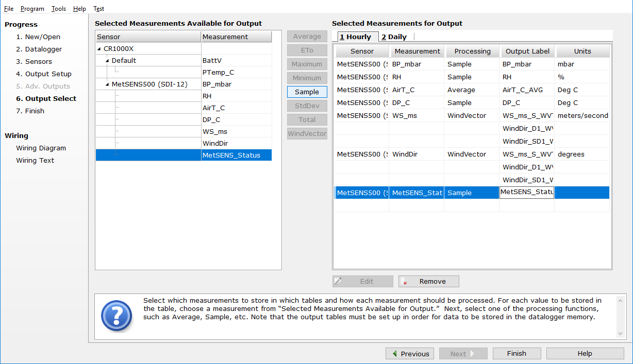Collapse the Default sensor group
This screenshot has height=364, width=633.
coord(107,61)
